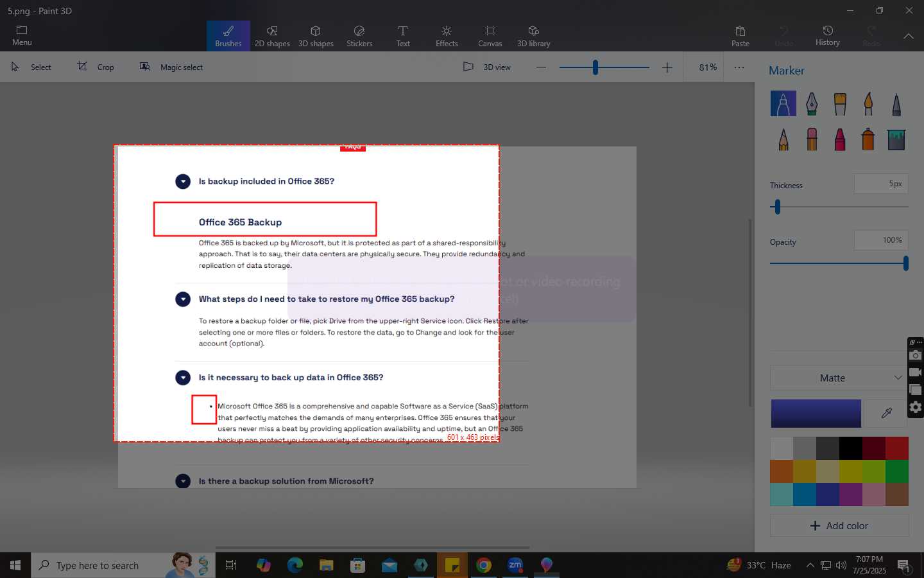Viewport: 924px width, 578px height.
Task: Open Google Chrome from the taskbar
Action: (x=484, y=565)
